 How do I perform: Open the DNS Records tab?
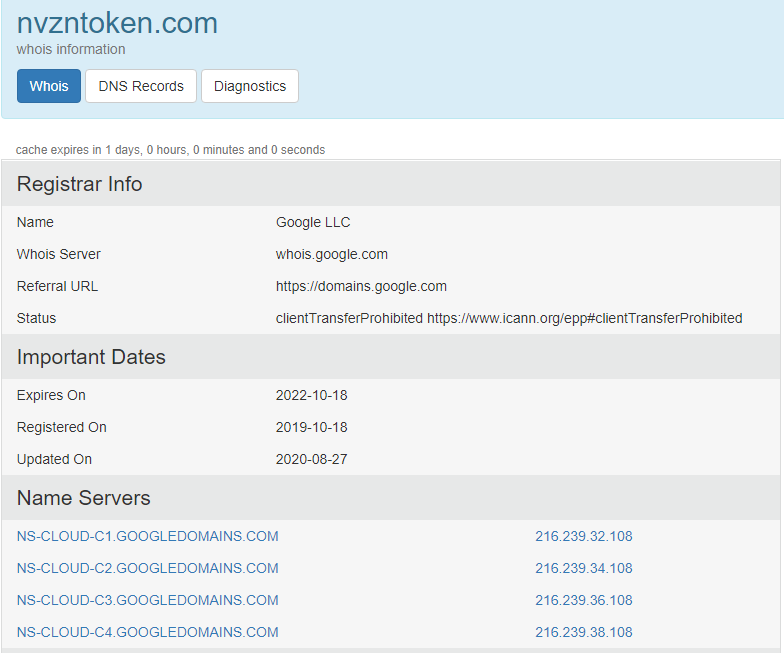coord(141,86)
